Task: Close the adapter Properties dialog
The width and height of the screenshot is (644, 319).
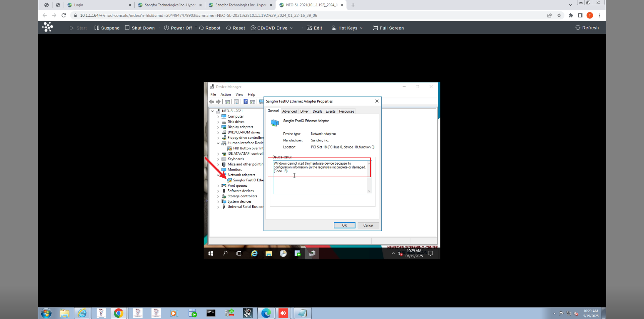Action: click(x=377, y=101)
